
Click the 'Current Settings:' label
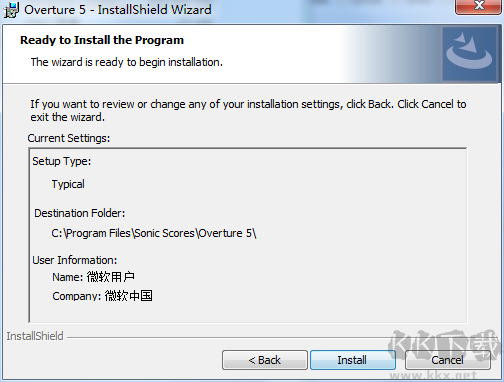(69, 138)
